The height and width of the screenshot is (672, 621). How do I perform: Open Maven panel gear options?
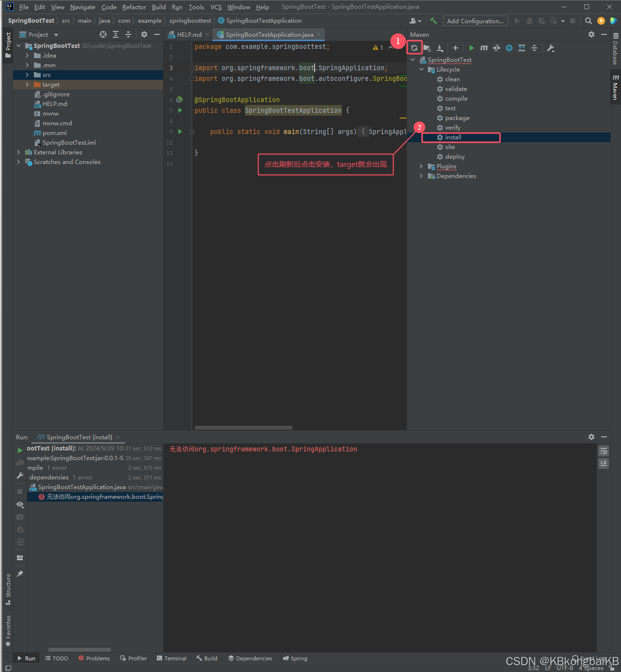pyautogui.click(x=591, y=34)
